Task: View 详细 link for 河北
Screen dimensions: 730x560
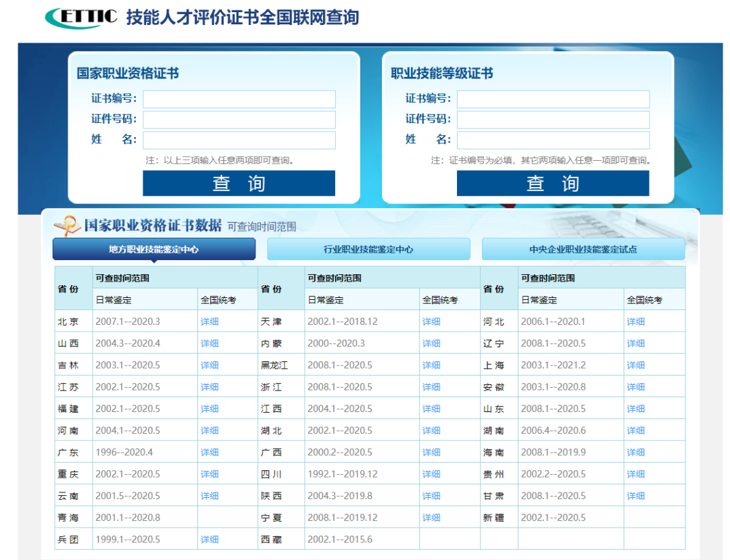Action: click(x=635, y=322)
